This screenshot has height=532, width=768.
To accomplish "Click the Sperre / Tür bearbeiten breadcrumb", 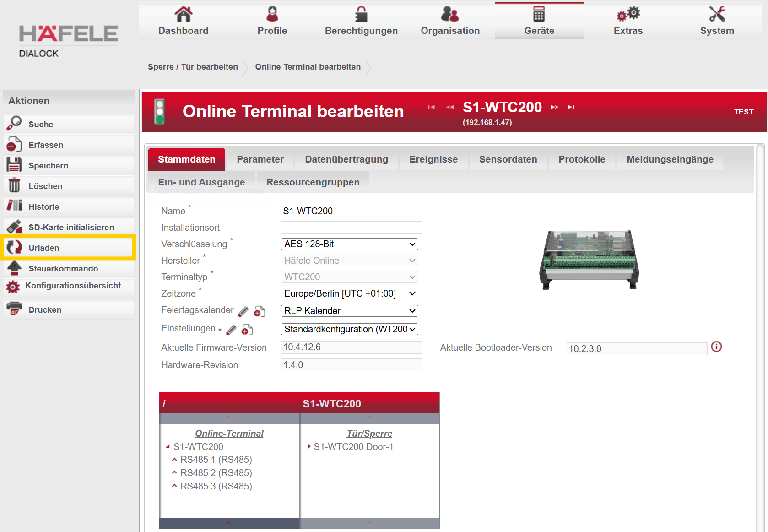I will (x=193, y=67).
